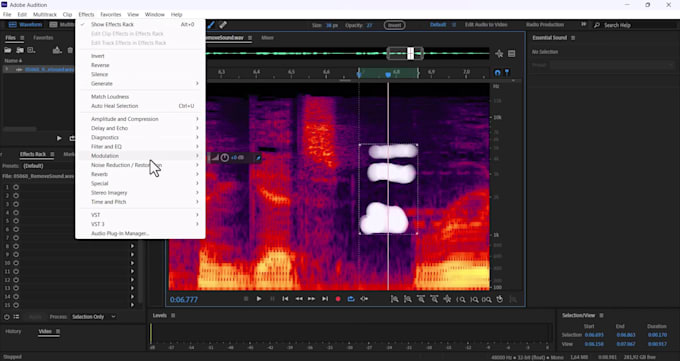Image resolution: width=680 pixels, height=361 pixels.
Task: Switch to the Favorites panel tab
Action: pyautogui.click(x=43, y=38)
